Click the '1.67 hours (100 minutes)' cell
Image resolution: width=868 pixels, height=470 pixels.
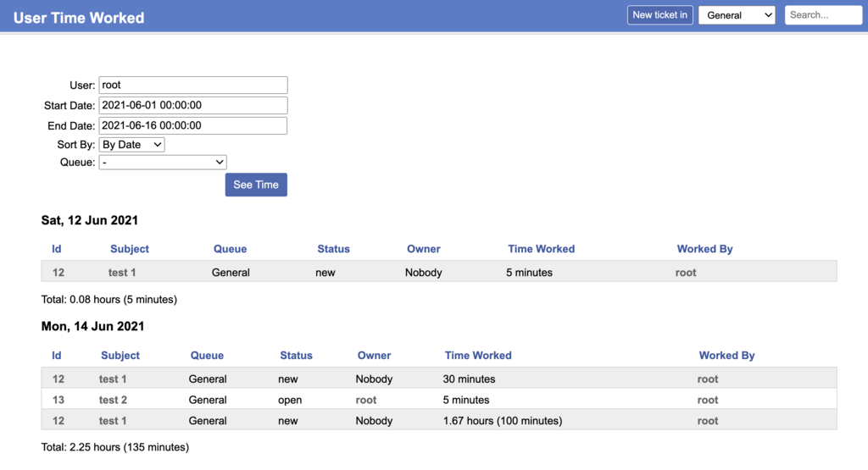[503, 421]
